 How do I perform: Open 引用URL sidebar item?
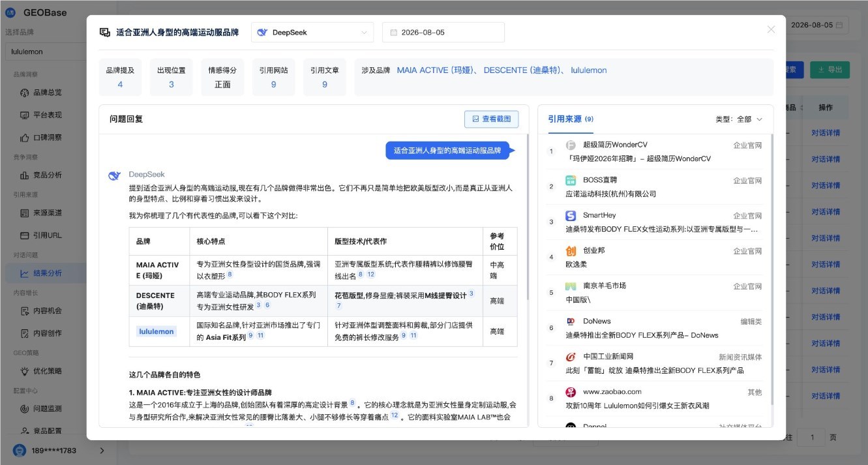(x=47, y=235)
